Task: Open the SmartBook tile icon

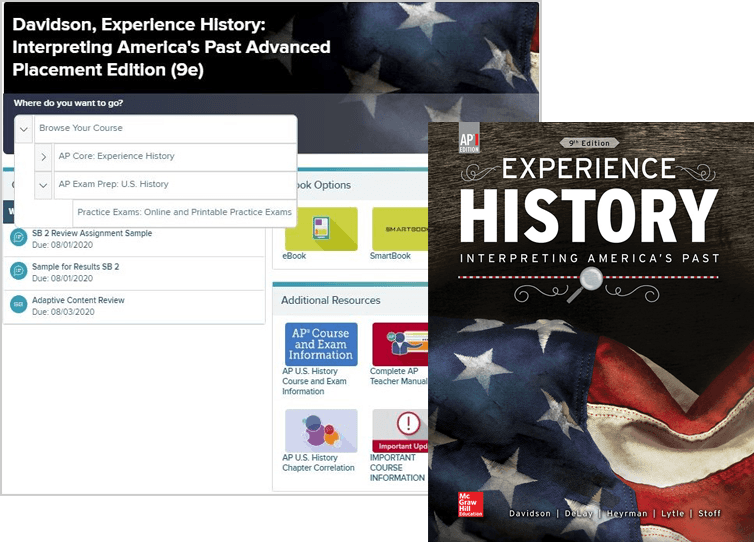Action: (400, 229)
